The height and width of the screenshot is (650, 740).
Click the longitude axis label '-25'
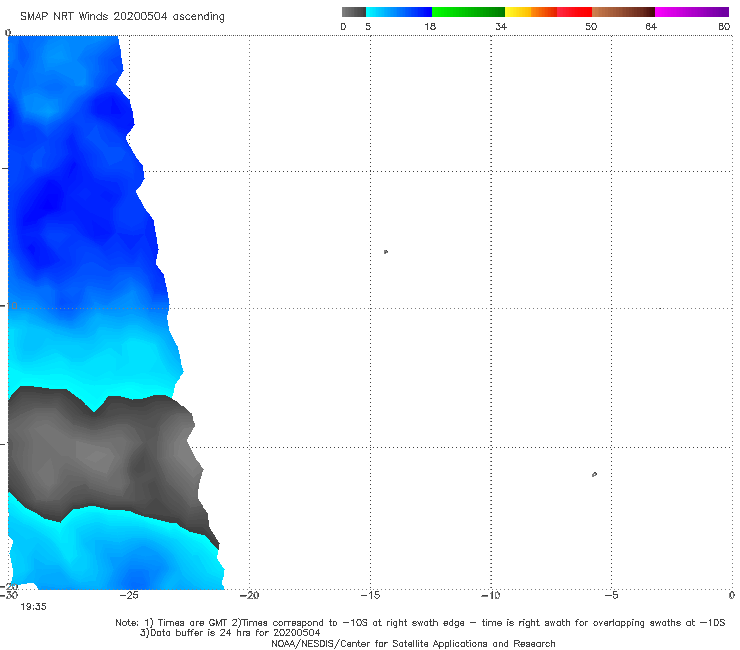click(x=129, y=596)
